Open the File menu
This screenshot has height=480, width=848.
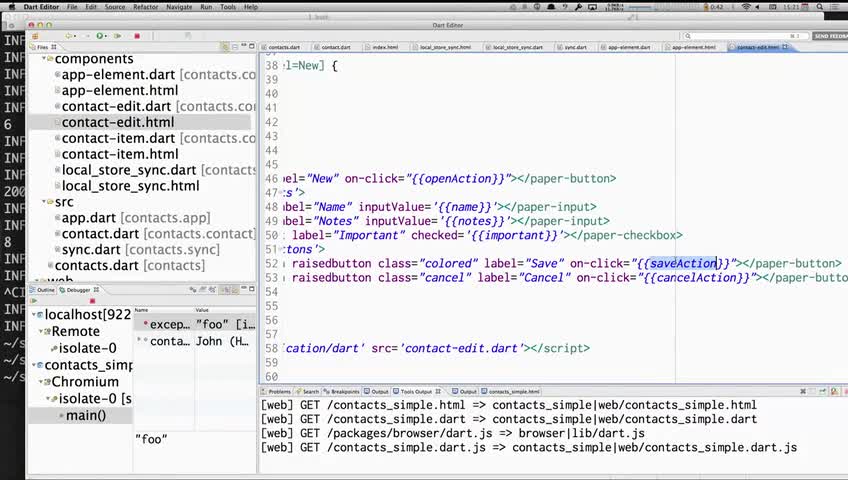pyautogui.click(x=72, y=7)
